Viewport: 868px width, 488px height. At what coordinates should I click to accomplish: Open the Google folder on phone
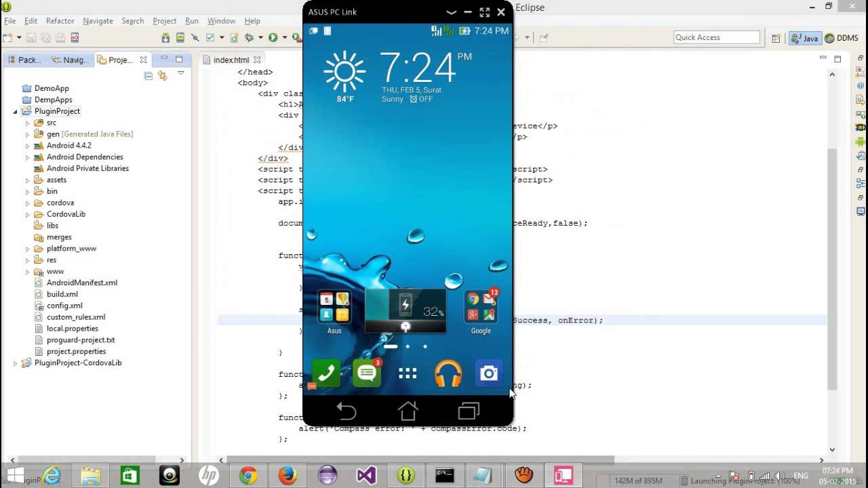481,312
